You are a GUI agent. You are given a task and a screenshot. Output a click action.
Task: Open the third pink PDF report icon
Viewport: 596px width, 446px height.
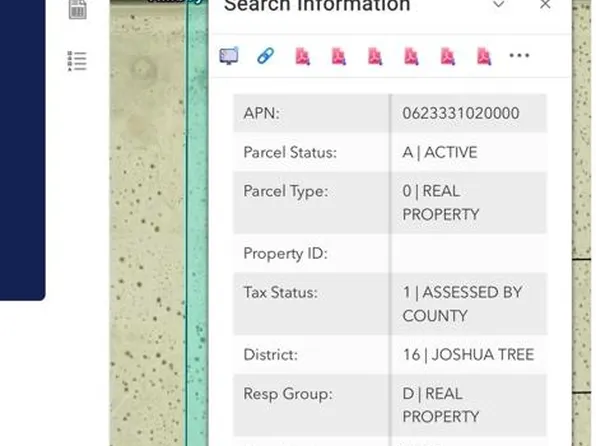(375, 56)
